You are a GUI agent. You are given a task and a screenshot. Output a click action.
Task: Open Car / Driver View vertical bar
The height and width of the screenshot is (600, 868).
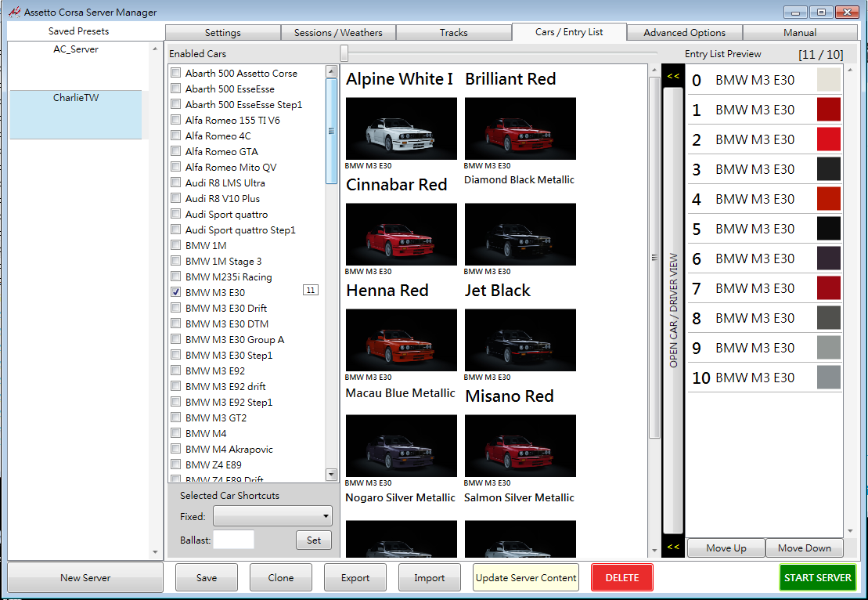coord(673,310)
